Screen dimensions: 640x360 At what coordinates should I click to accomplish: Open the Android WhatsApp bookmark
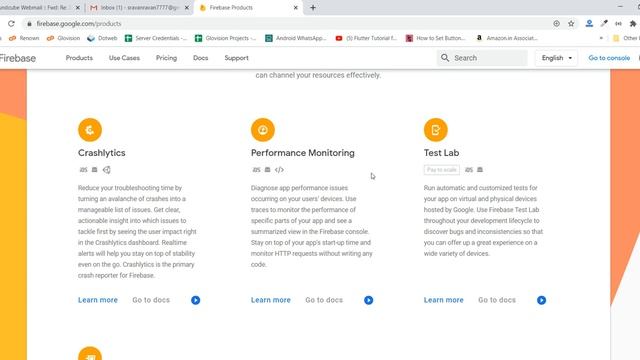[x=296, y=38]
